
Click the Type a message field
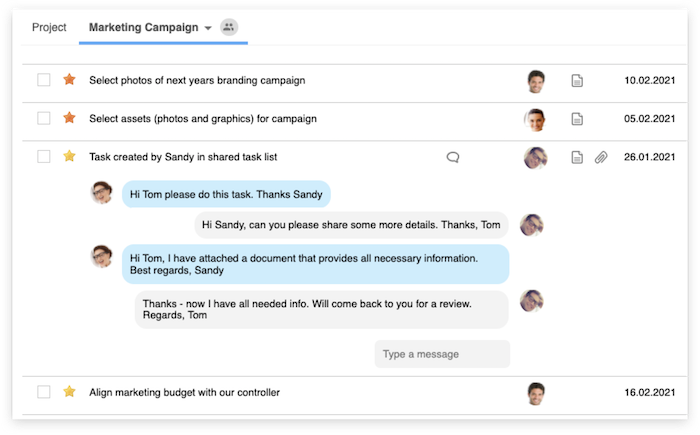[x=442, y=354]
